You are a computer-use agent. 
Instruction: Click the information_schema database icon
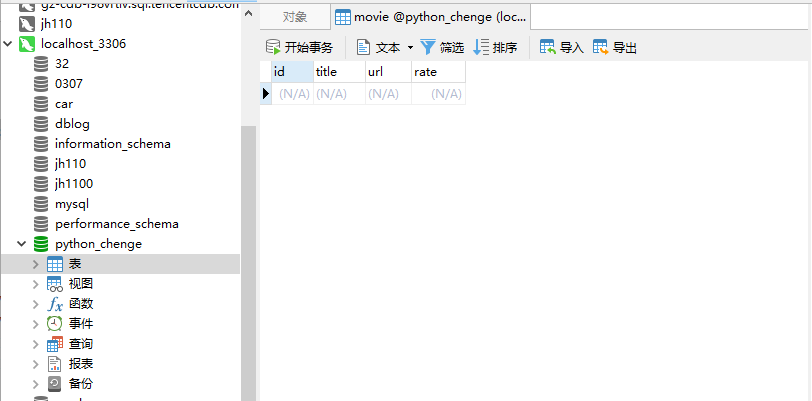pyautogui.click(x=41, y=144)
